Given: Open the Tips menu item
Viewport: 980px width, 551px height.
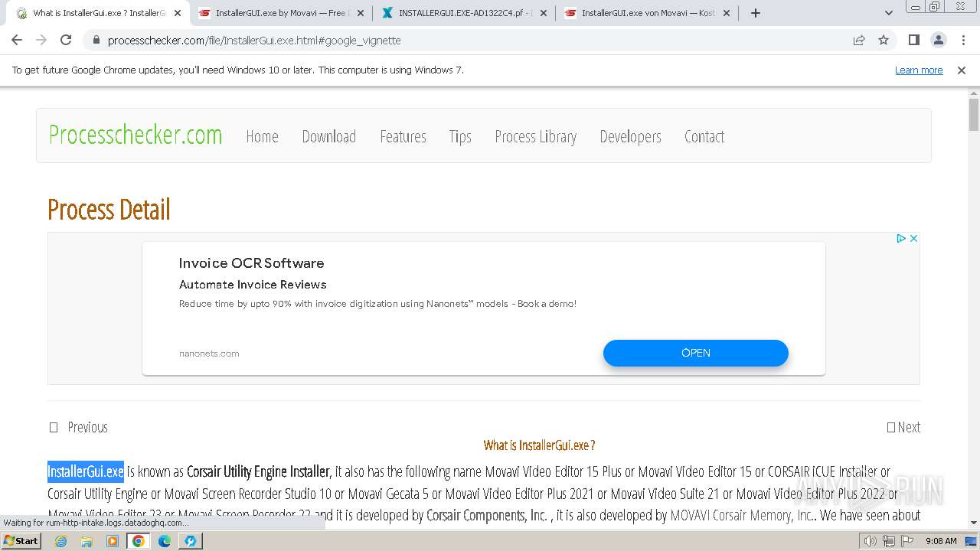Looking at the screenshot, I should click(460, 136).
